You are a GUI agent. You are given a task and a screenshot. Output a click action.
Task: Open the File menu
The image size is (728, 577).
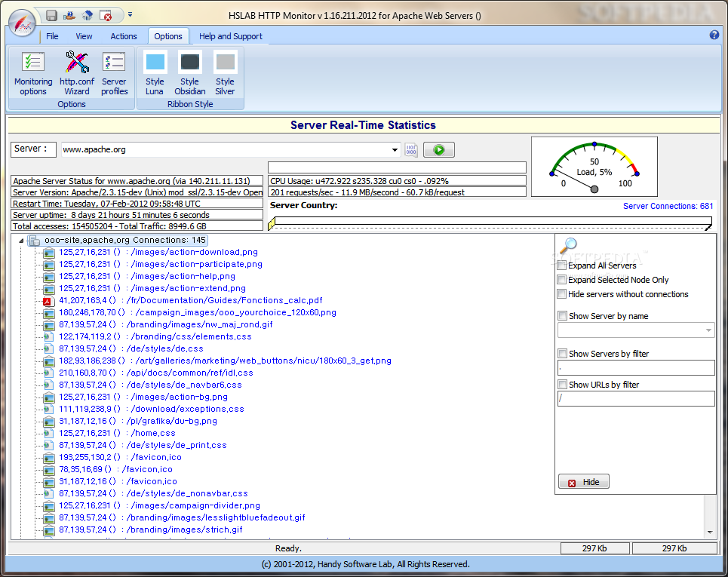[x=52, y=36]
